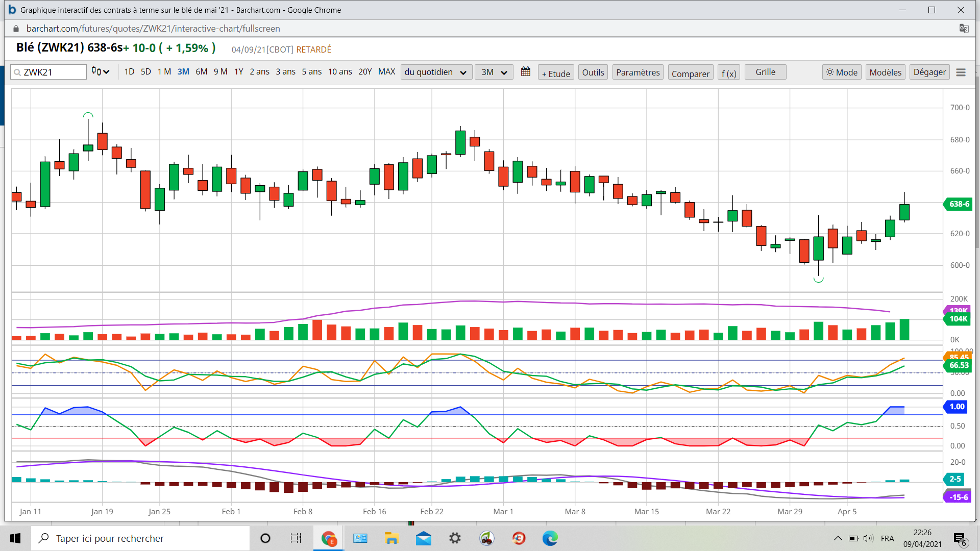Open Microsoft Edge from the taskbar
Image resolution: width=980 pixels, height=551 pixels.
(x=550, y=538)
